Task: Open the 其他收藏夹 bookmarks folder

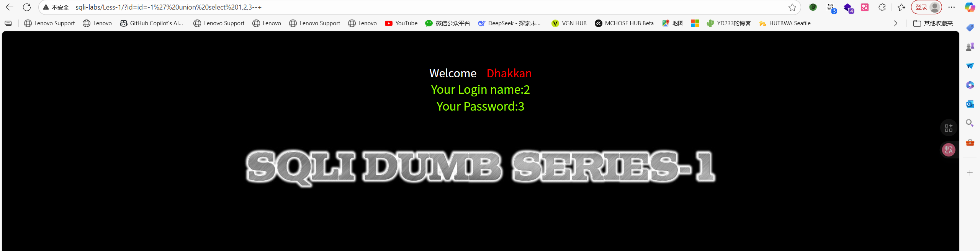Action: pyautogui.click(x=933, y=23)
